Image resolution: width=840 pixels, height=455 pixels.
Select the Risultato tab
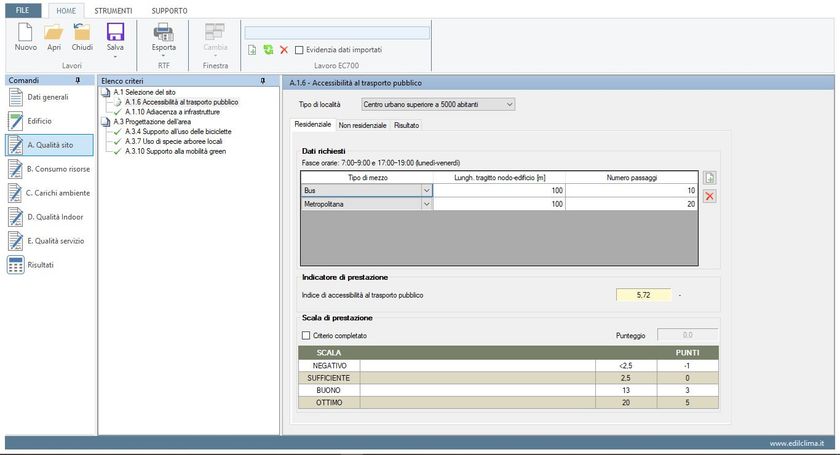click(x=407, y=125)
